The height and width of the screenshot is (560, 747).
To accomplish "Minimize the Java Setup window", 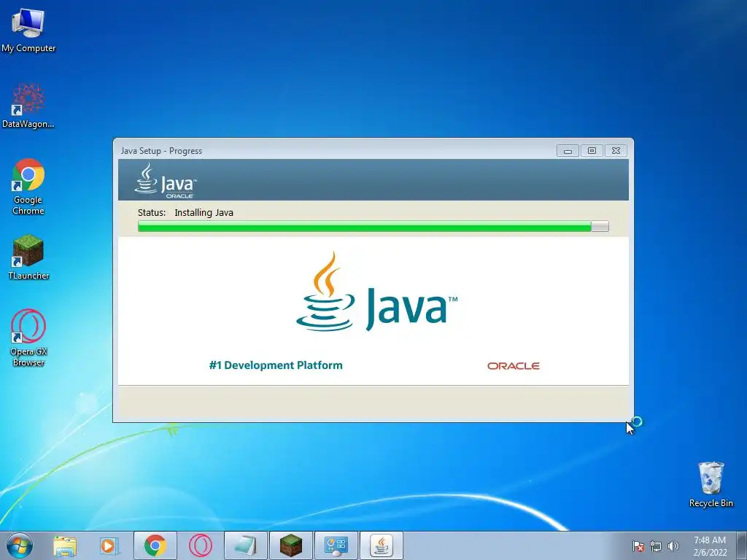I will (x=568, y=150).
